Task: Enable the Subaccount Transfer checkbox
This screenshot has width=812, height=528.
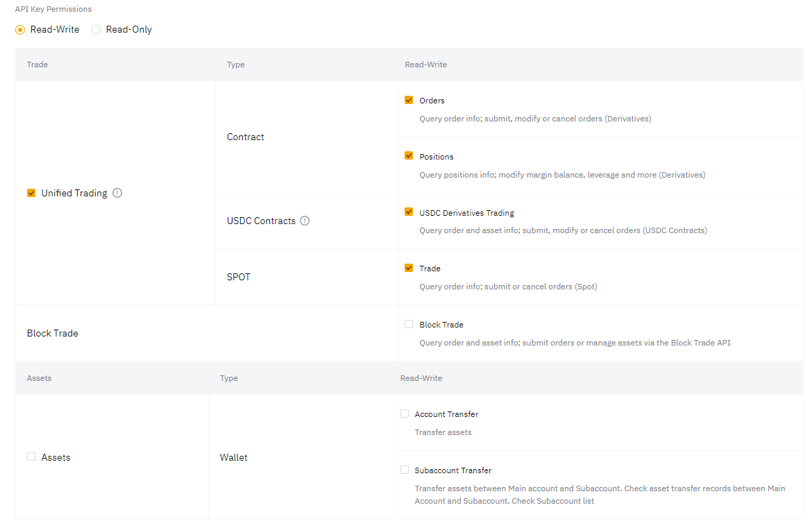Action: [405, 470]
